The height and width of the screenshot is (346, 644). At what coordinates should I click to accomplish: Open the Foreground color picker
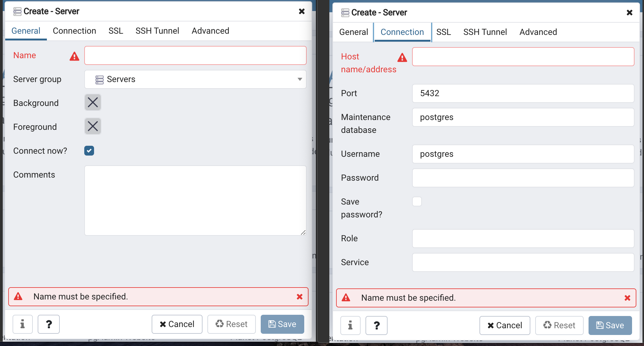pos(93,126)
